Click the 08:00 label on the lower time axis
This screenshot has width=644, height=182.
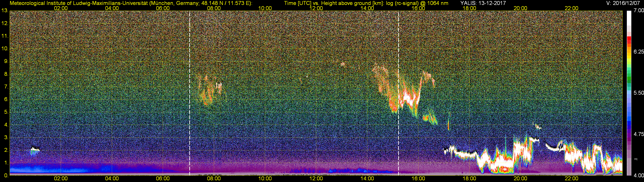point(214,179)
